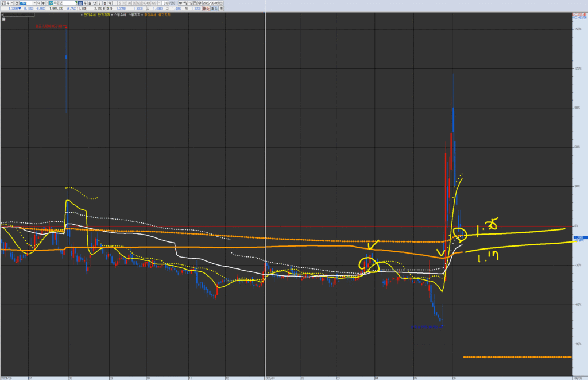Click the date field showing 2025/06/09

(x=211, y=3)
